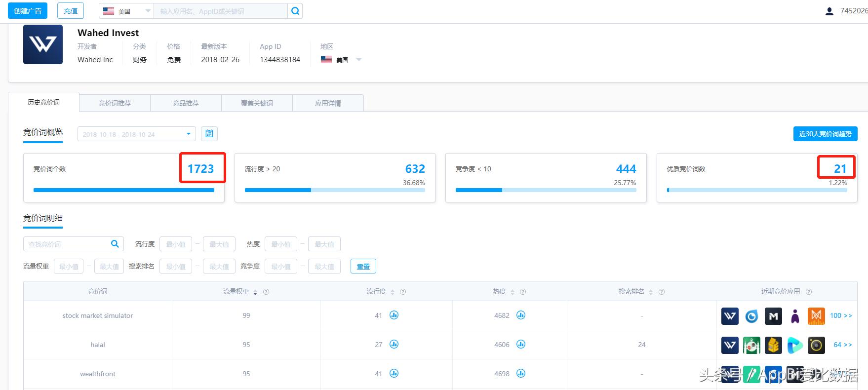The image size is (868, 390).
Task: Expand the country selector dropdown showing 美国
Action: [126, 11]
